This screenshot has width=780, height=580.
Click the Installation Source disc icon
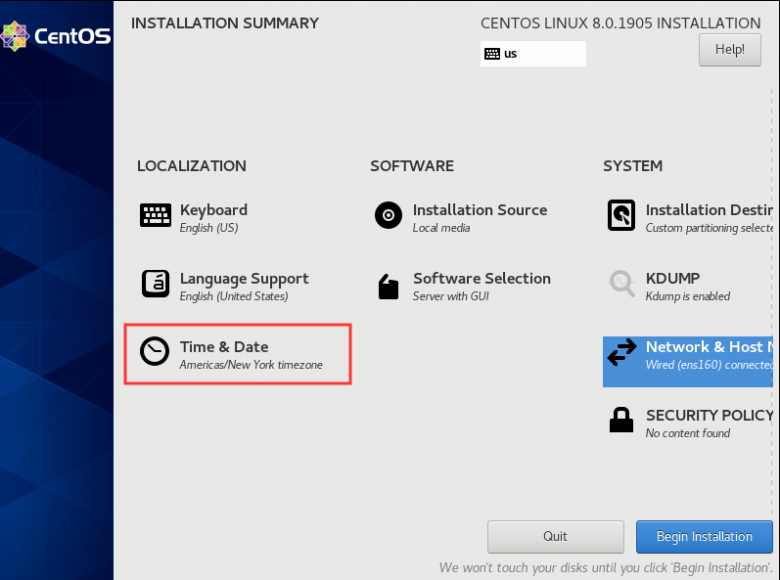(x=388, y=215)
